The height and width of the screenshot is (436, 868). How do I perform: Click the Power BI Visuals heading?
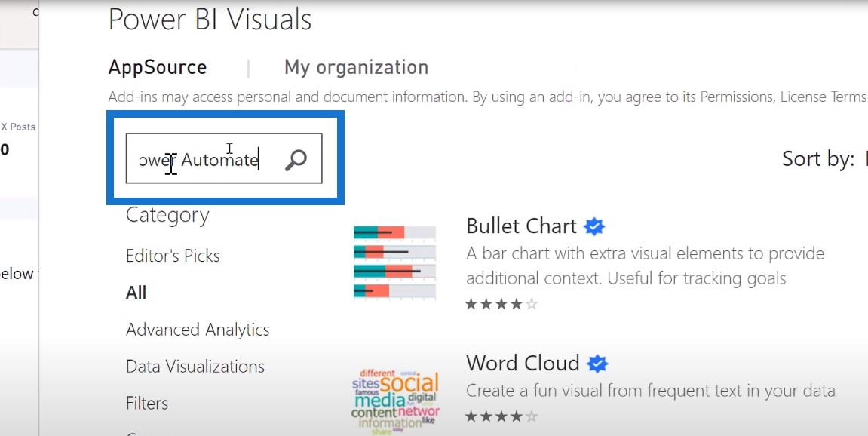click(x=210, y=20)
